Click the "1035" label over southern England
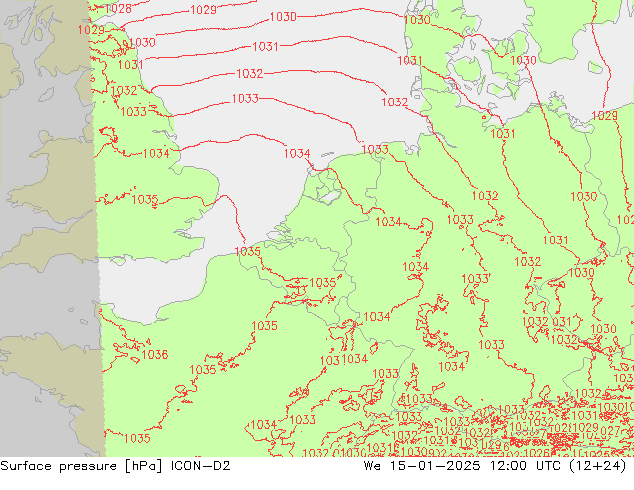634x490 pixels. pyautogui.click(x=144, y=200)
